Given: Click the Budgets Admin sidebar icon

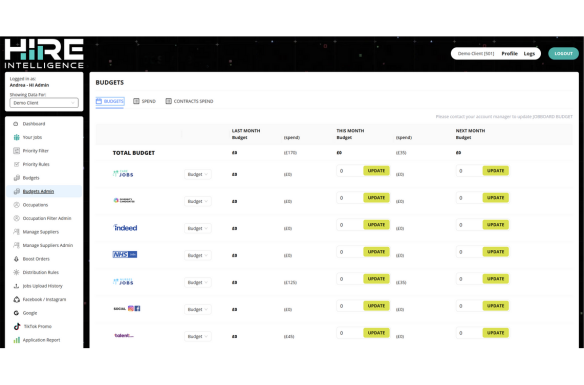Looking at the screenshot, I should pos(16,191).
